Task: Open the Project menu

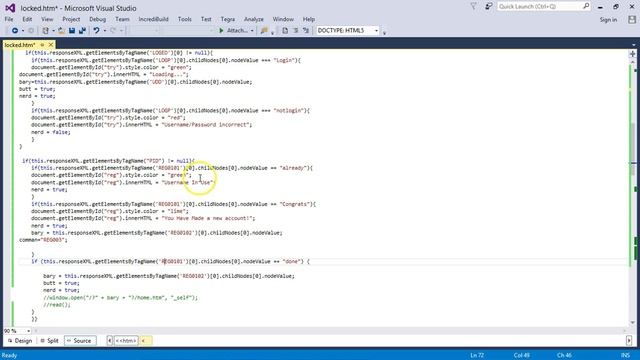Action: coord(71,19)
